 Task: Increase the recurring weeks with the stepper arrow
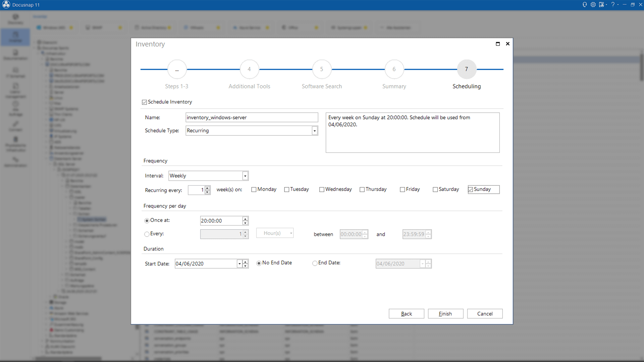pyautogui.click(x=207, y=188)
